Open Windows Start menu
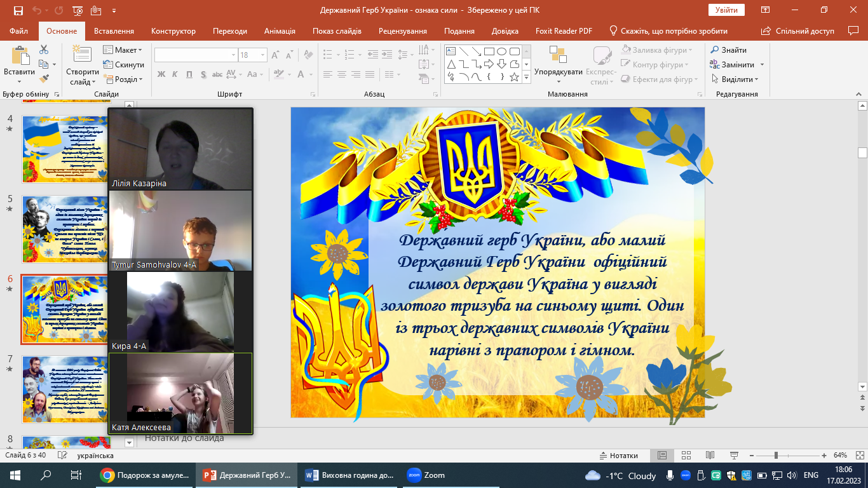This screenshot has height=488, width=868. tap(15, 475)
